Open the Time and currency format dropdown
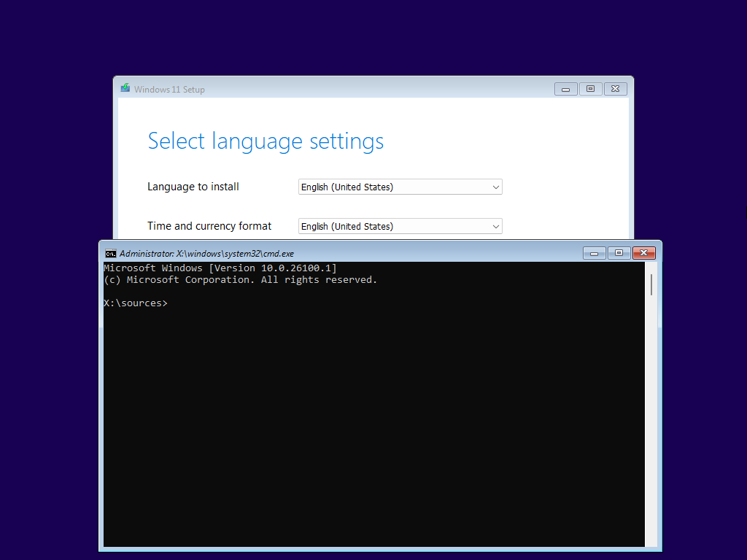 pos(400,226)
